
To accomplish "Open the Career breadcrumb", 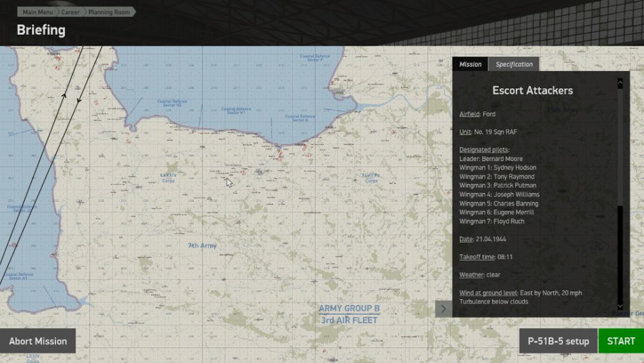I will point(70,12).
